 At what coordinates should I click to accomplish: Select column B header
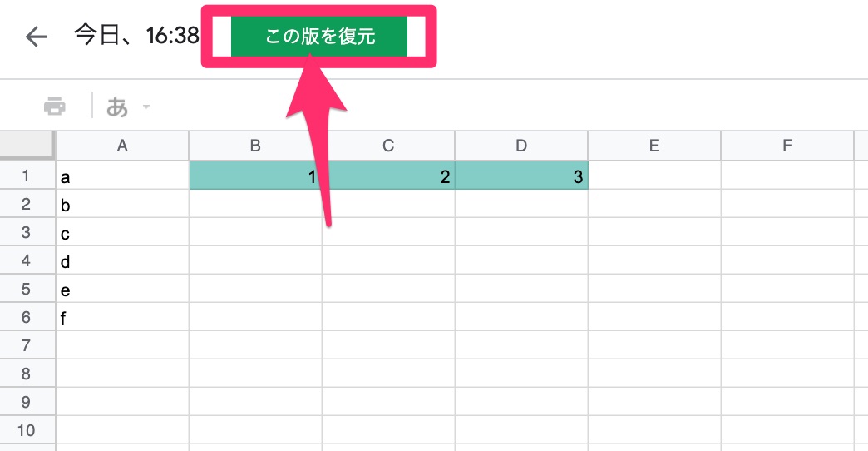(x=255, y=146)
